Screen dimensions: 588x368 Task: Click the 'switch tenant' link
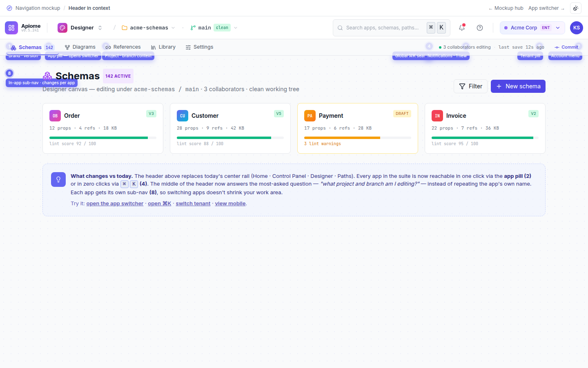pyautogui.click(x=193, y=204)
